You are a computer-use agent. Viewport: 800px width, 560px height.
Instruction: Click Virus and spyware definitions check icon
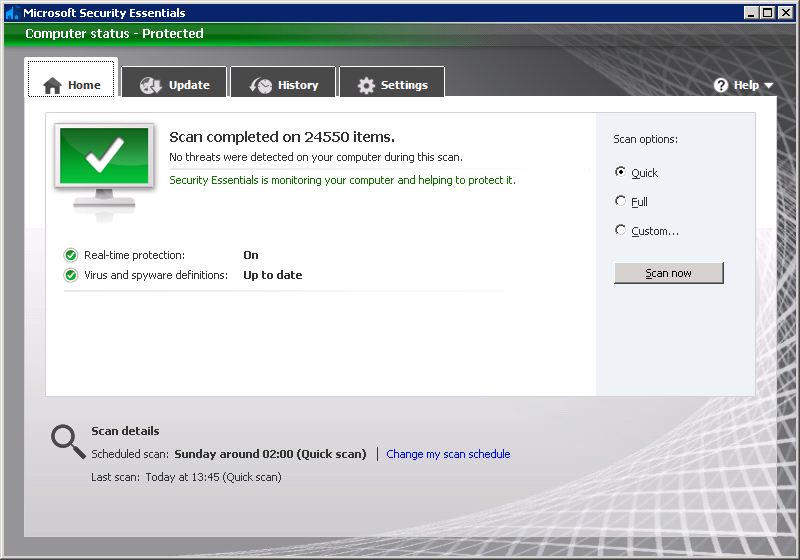[70, 275]
